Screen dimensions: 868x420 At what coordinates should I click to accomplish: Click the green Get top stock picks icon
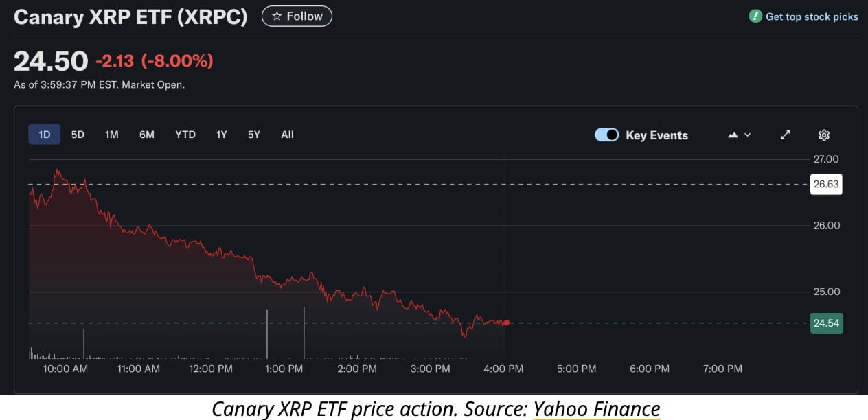(x=755, y=16)
